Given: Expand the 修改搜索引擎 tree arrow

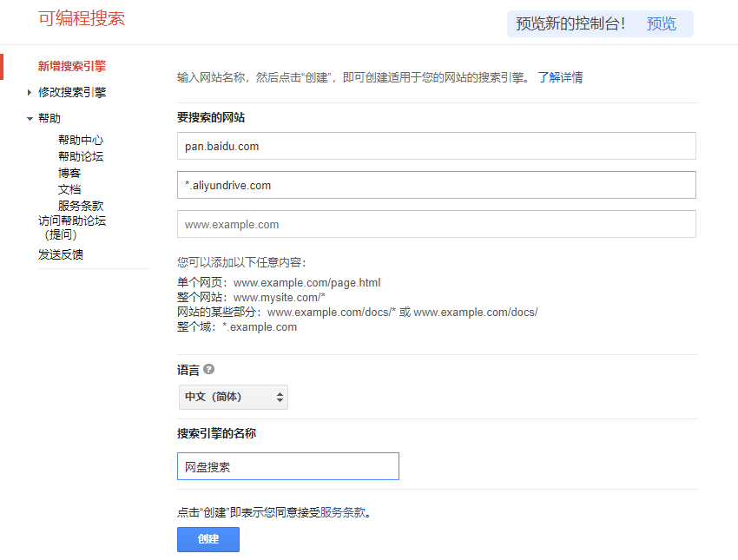Looking at the screenshot, I should tap(30, 92).
